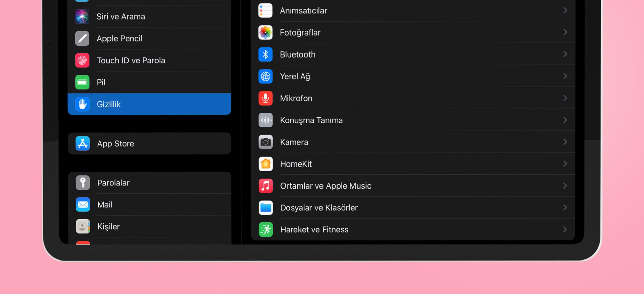Tap the App Store icon

pos(83,143)
